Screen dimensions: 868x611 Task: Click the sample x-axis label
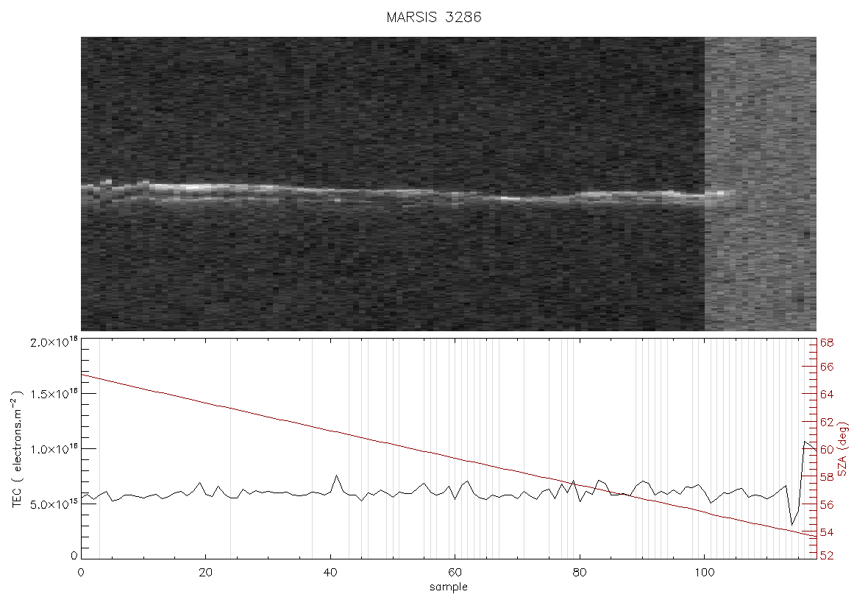point(449,587)
